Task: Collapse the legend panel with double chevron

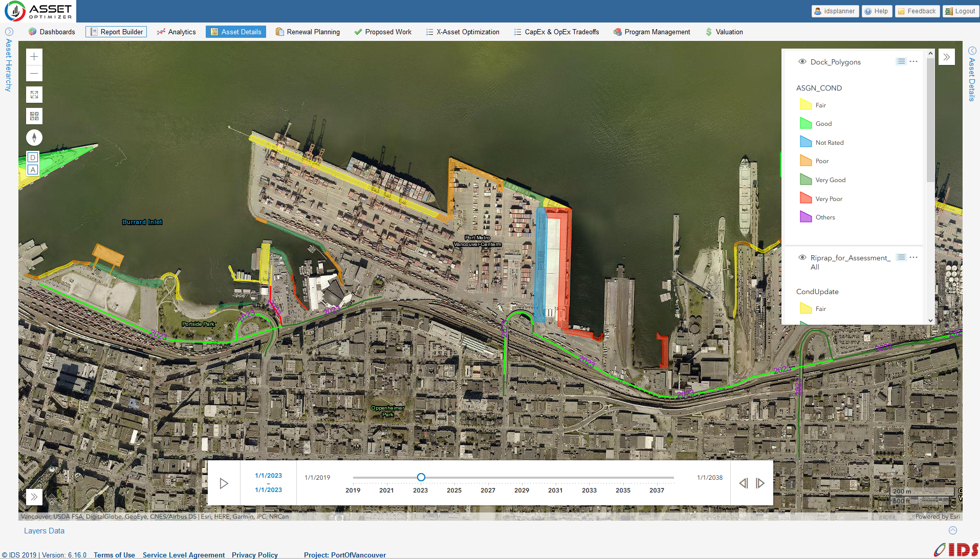Action: tap(947, 57)
